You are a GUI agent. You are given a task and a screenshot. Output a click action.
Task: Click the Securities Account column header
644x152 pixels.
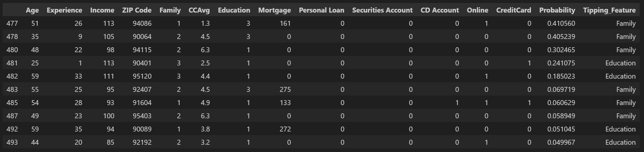(382, 10)
